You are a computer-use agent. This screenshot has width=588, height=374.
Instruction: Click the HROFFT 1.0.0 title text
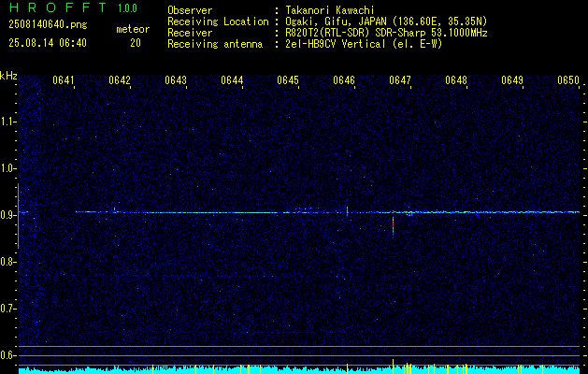click(73, 7)
